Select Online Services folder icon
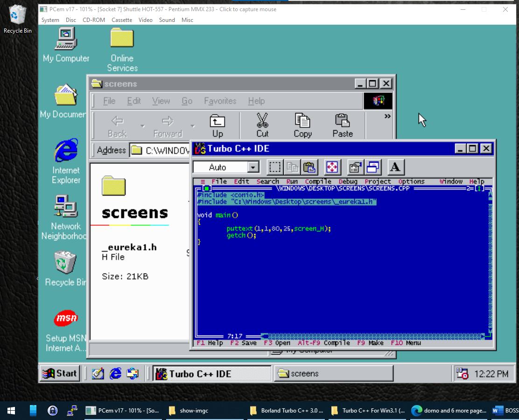The image size is (519, 420). click(x=122, y=49)
